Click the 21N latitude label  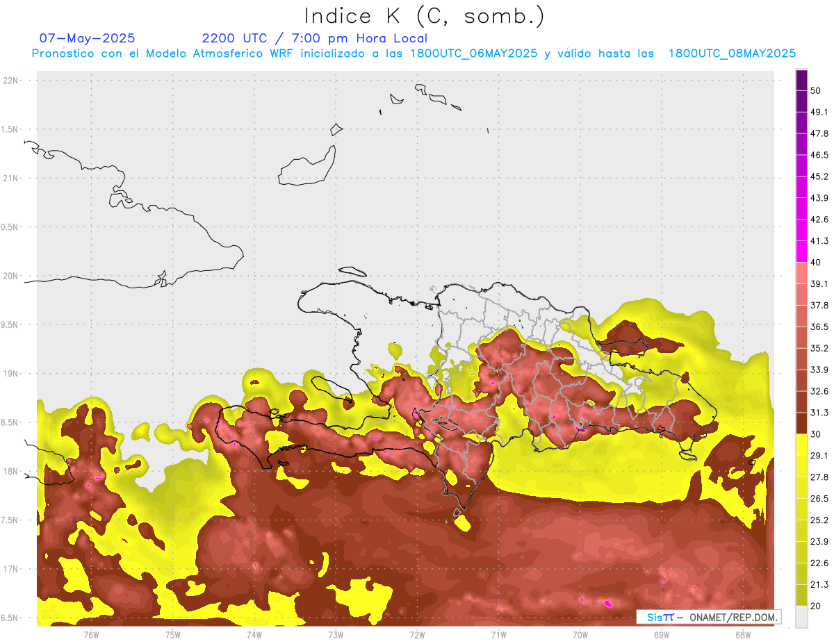[12, 179]
